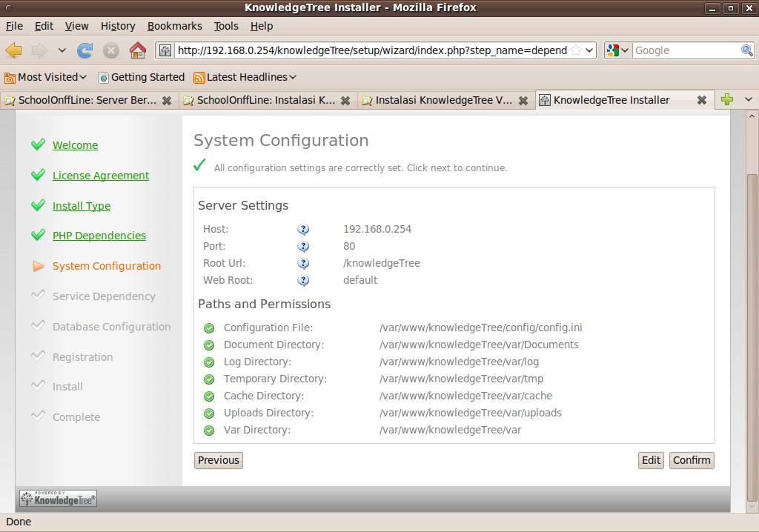The width and height of the screenshot is (759, 532).
Task: Open the Most Visited bookmarks dropdown
Action: click(x=46, y=77)
